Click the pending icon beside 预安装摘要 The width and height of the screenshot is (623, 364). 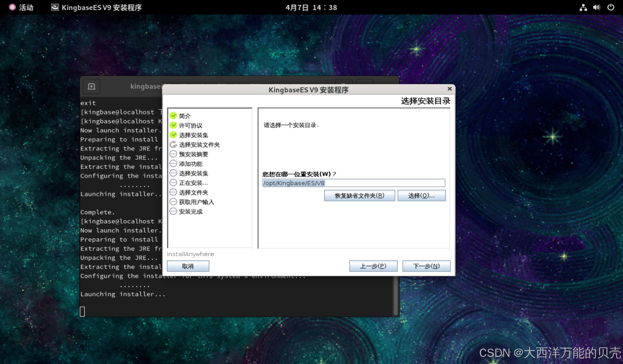173,154
